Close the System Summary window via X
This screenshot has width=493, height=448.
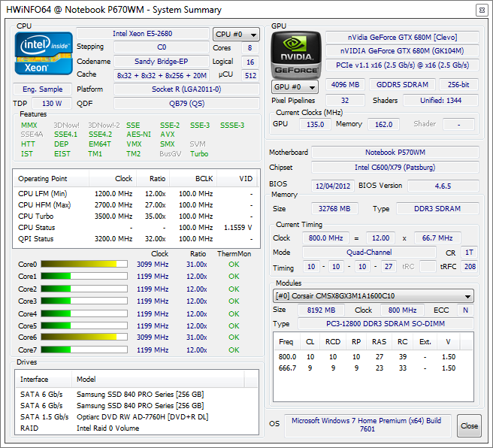(x=482, y=10)
